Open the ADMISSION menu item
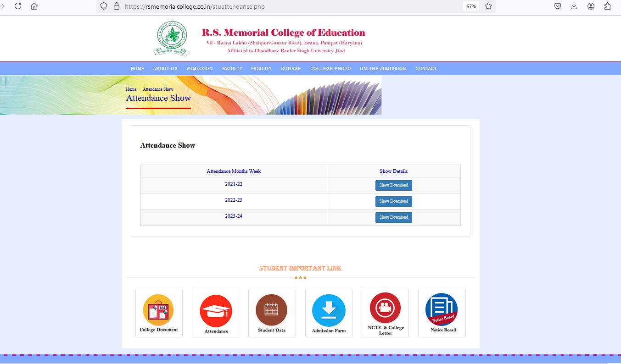 [200, 69]
